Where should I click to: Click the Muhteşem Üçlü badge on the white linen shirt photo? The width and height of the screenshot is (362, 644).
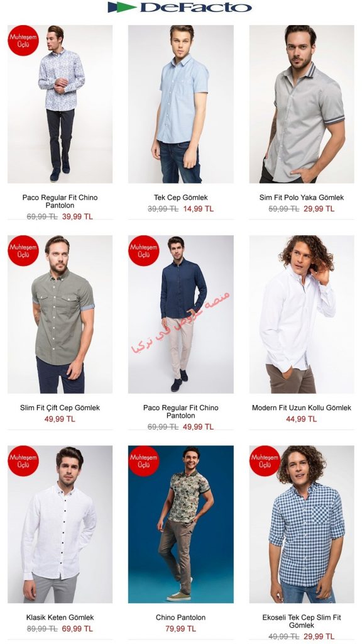(x=23, y=461)
